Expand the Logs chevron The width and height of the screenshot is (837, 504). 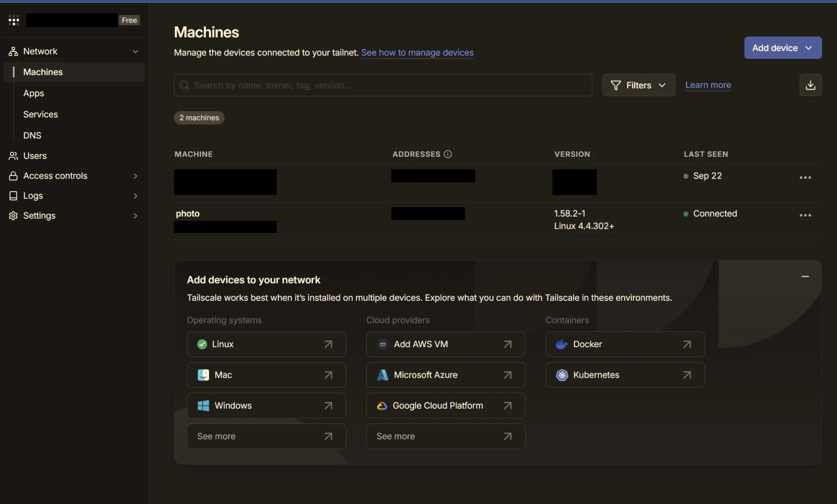click(135, 196)
